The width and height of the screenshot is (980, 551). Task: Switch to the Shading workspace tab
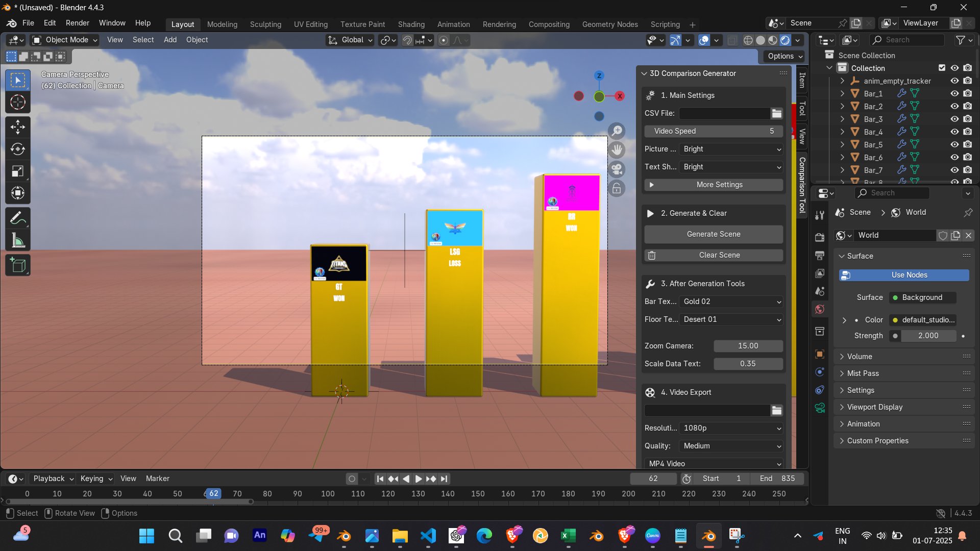pos(411,24)
